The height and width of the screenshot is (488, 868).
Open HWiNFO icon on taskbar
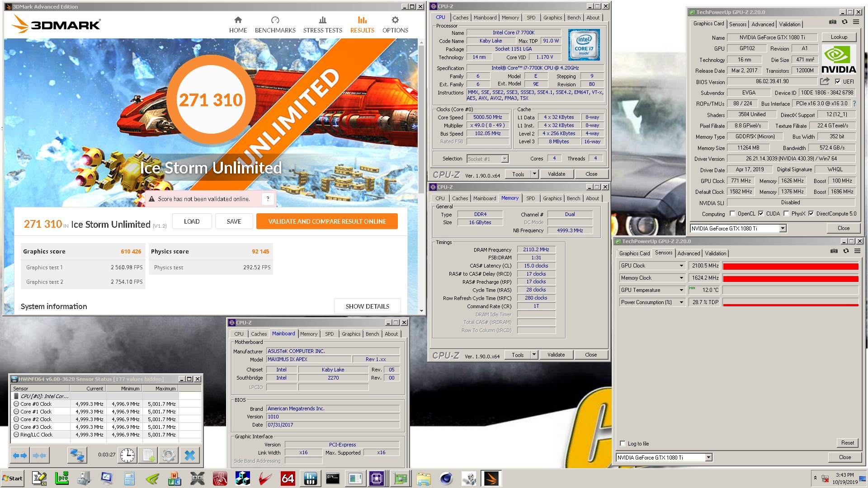(311, 479)
